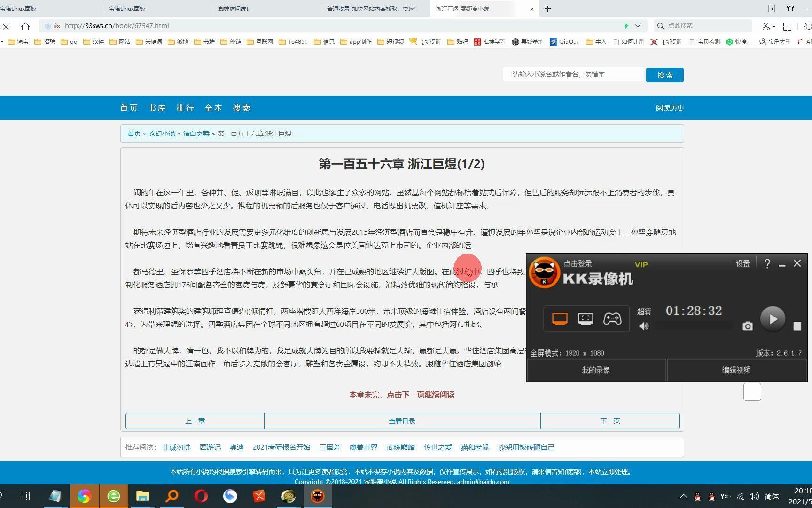Viewport: 812px width, 508px height.
Task: Open KK录像机 help question mark
Action: point(767,264)
